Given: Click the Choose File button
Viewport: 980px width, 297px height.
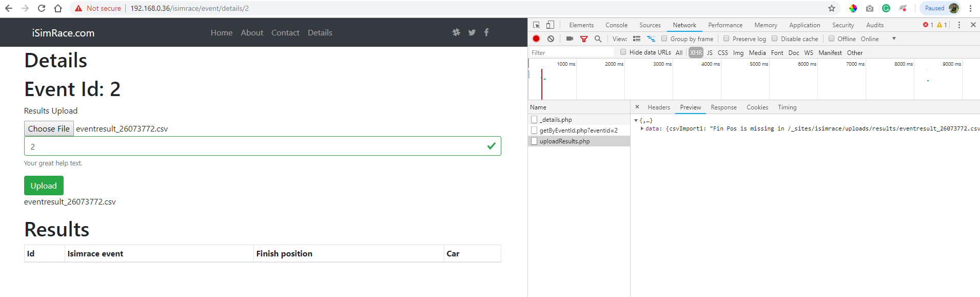Looking at the screenshot, I should pyautogui.click(x=49, y=128).
